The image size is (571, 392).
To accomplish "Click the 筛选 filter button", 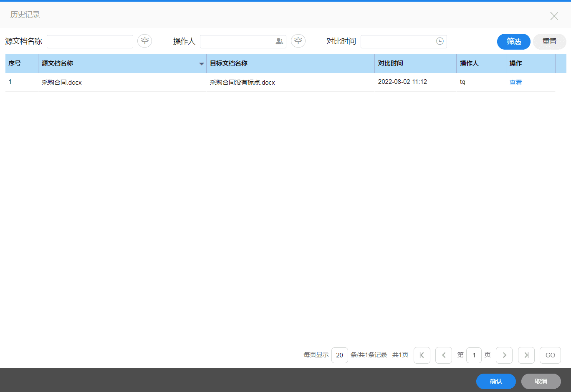I will point(514,42).
